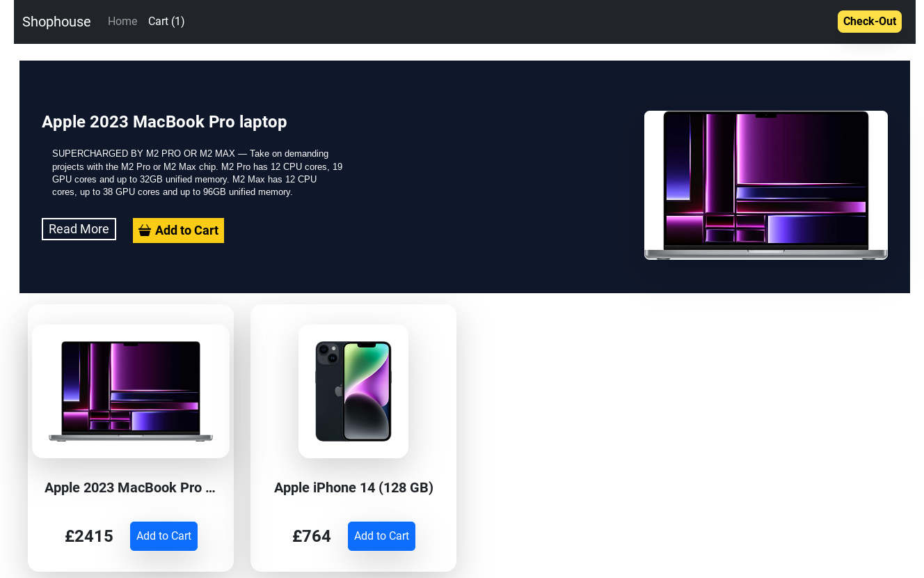Click the SUPERCHARGED BY M2 PRO description text
The width and height of the screenshot is (924, 578).
click(198, 173)
